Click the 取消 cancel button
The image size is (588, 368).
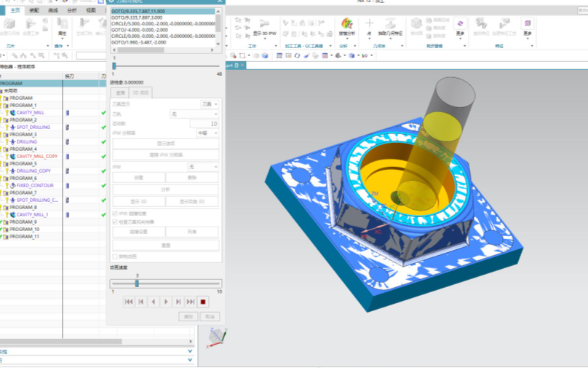[209, 317]
